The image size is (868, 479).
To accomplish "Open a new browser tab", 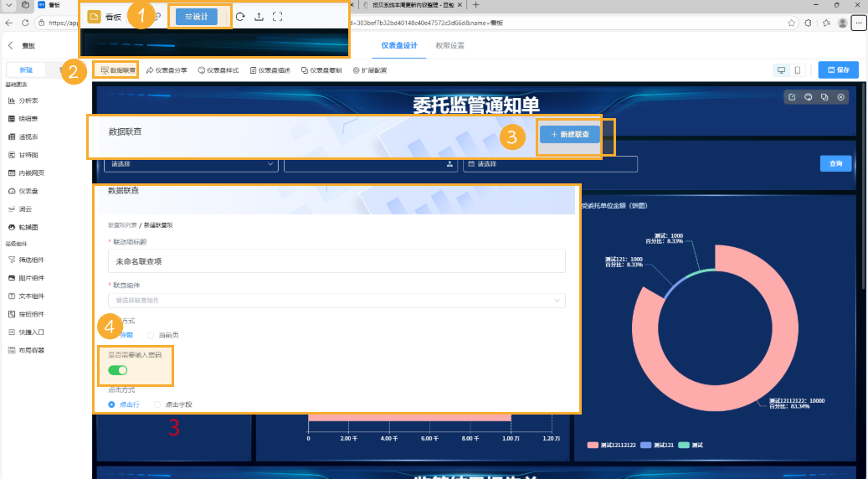I will pos(475,5).
